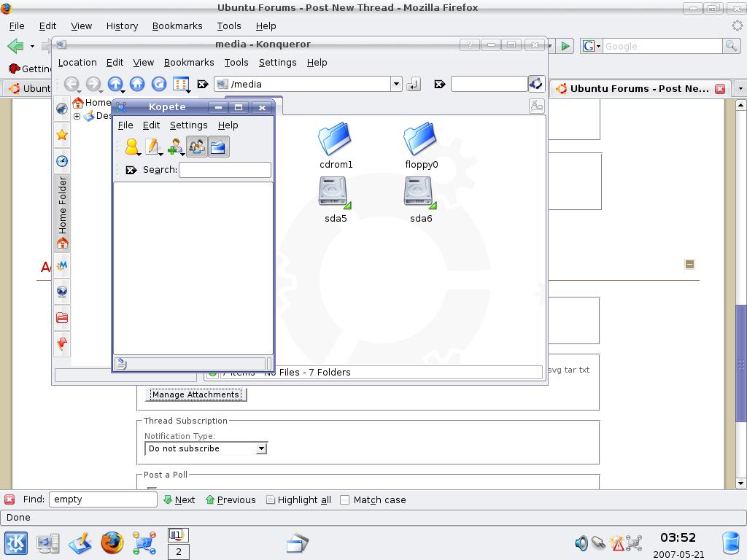The width and height of the screenshot is (747, 560).
Task: Enable the Match case checkbox
Action: (x=345, y=499)
